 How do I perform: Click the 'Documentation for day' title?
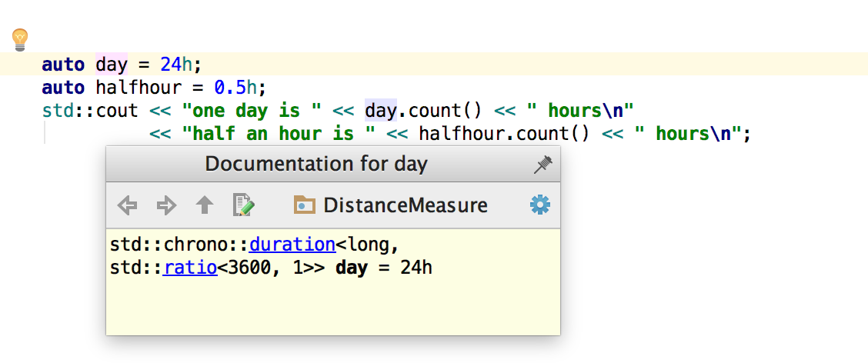click(x=316, y=165)
